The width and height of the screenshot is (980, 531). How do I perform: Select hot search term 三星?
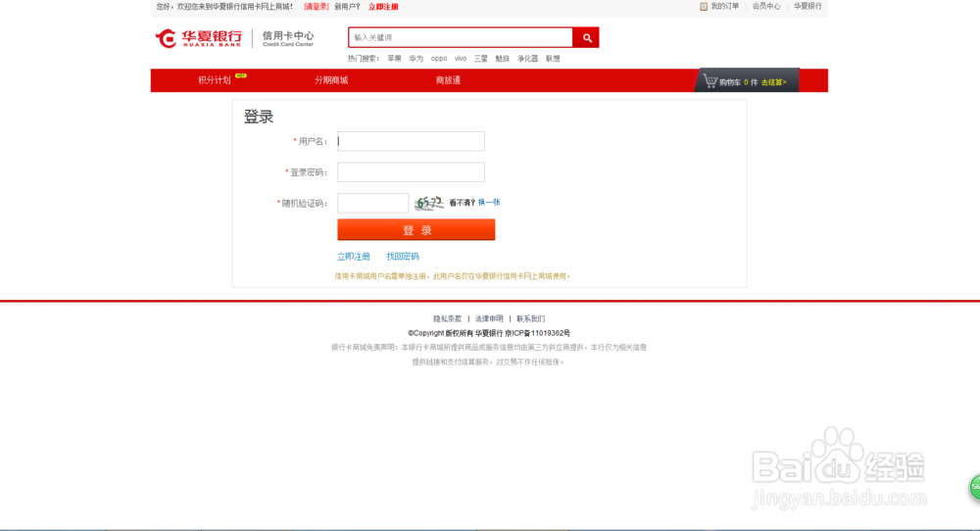pyautogui.click(x=480, y=59)
